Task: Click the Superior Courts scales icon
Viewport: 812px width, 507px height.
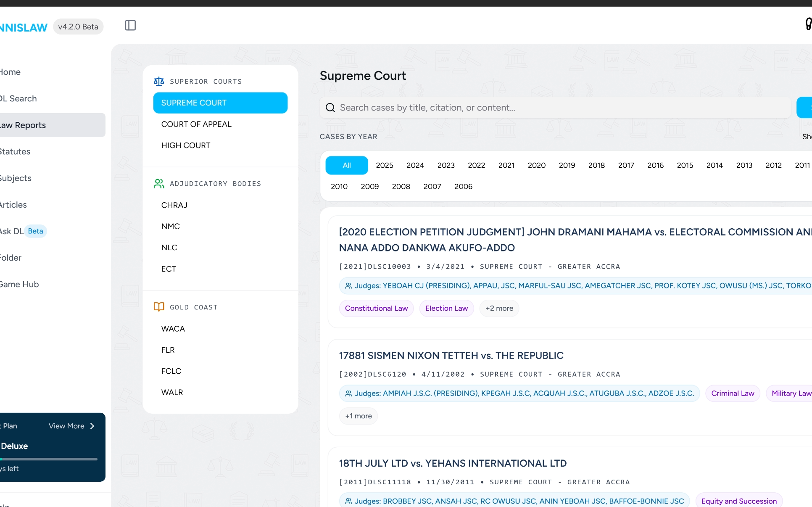Action: (x=159, y=81)
